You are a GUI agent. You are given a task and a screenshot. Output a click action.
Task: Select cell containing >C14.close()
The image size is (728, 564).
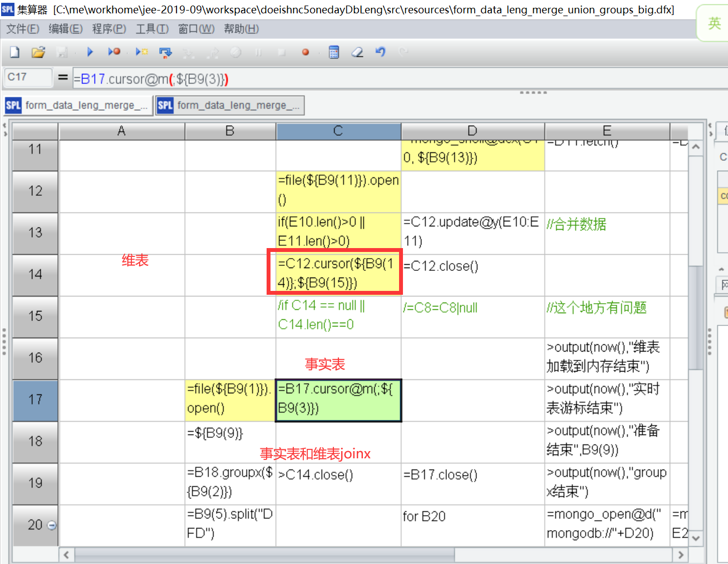pos(338,483)
